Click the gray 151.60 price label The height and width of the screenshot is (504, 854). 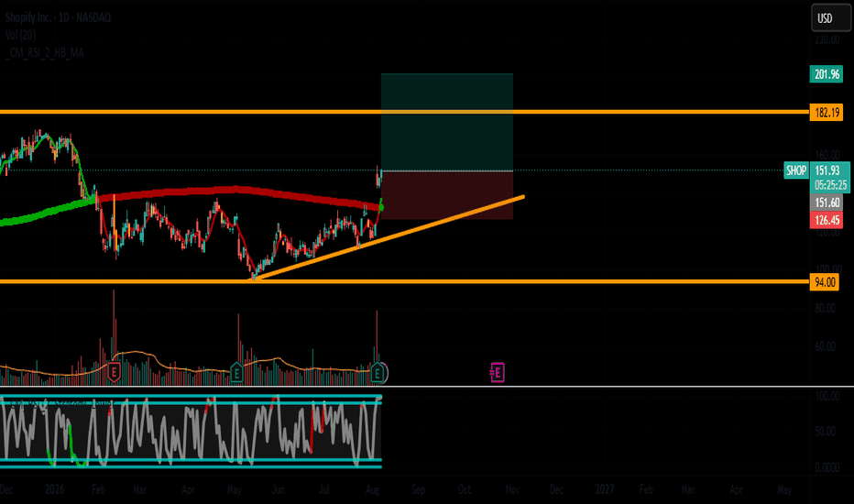coord(827,203)
